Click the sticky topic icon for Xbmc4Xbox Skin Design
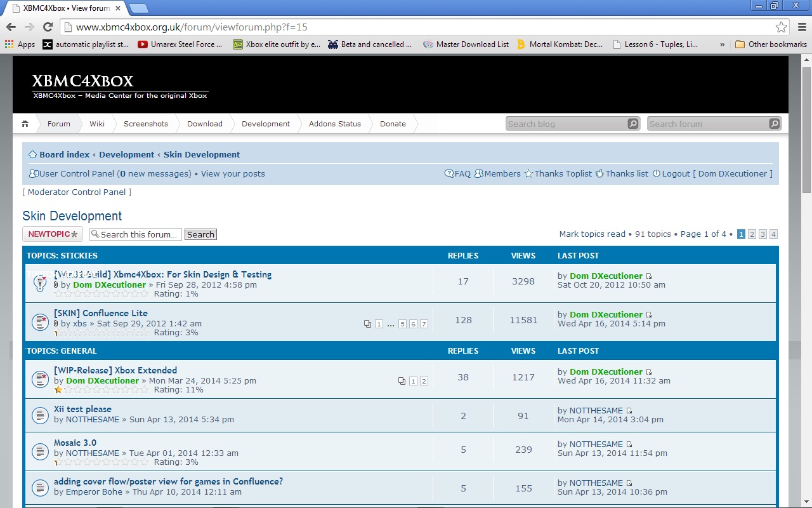 click(x=40, y=283)
